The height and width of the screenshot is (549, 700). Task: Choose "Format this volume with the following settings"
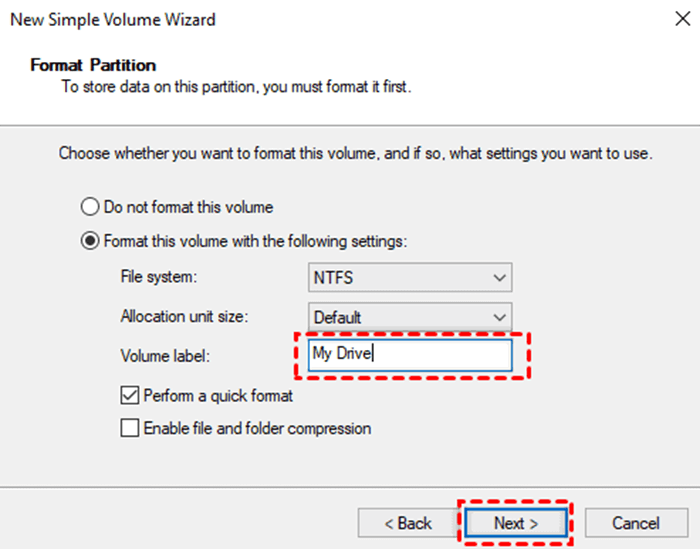click(89, 241)
